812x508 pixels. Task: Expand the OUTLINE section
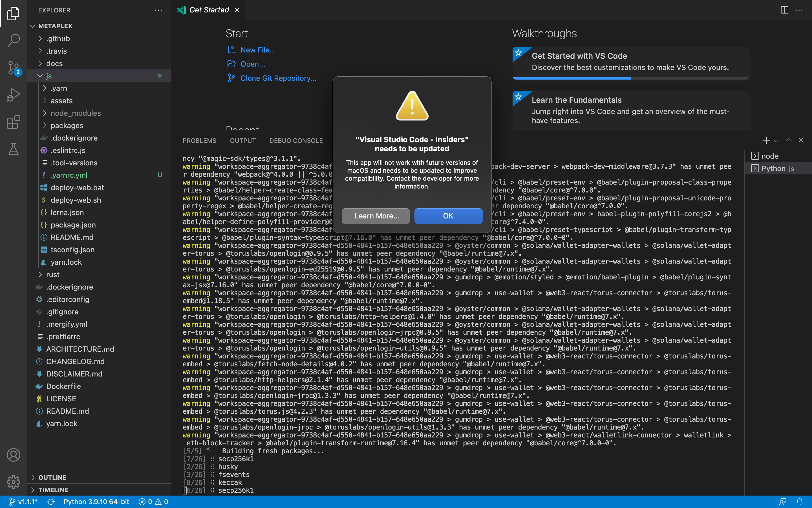99,478
